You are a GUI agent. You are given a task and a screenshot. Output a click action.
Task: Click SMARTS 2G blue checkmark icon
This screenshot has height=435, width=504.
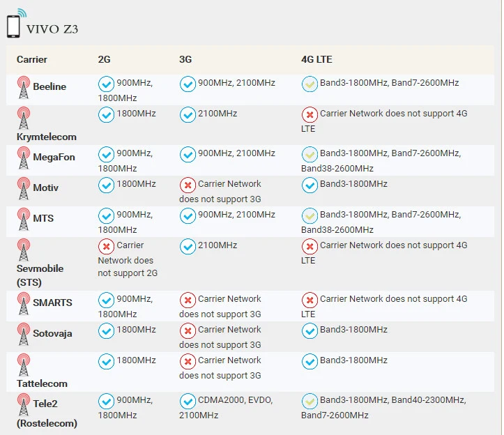point(106,300)
